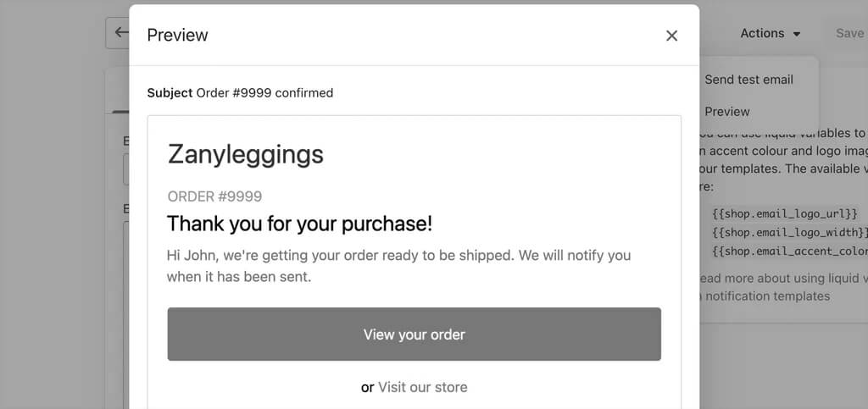Click the View your order button
Screen dimensions: 868x409
pyautogui.click(x=414, y=334)
